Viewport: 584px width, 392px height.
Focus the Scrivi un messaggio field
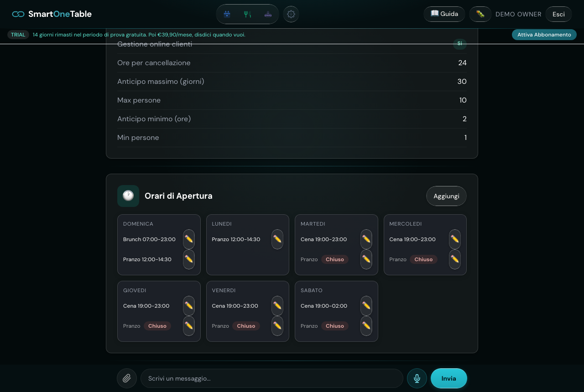(x=272, y=378)
